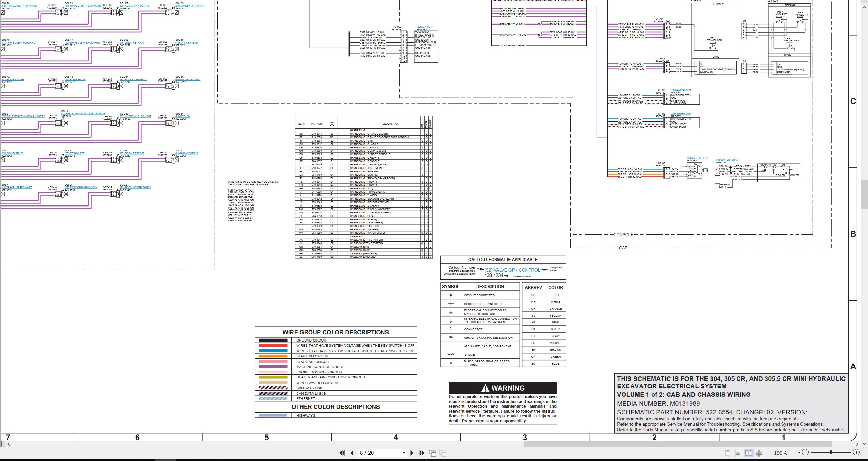Open the (19) KEYPAD KPM link
Image resolution: width=868 pixels, height=461 pixels.
pos(681,90)
